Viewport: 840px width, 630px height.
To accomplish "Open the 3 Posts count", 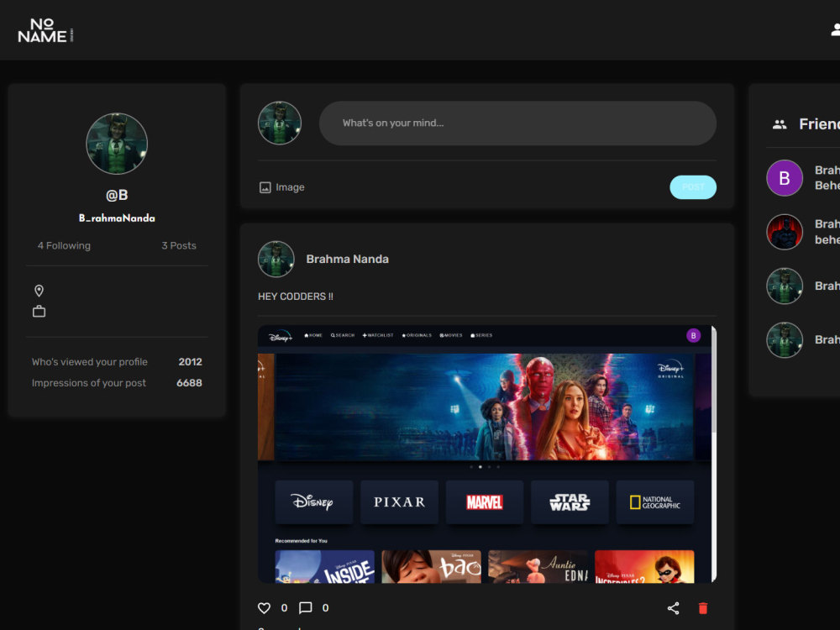I will click(179, 245).
